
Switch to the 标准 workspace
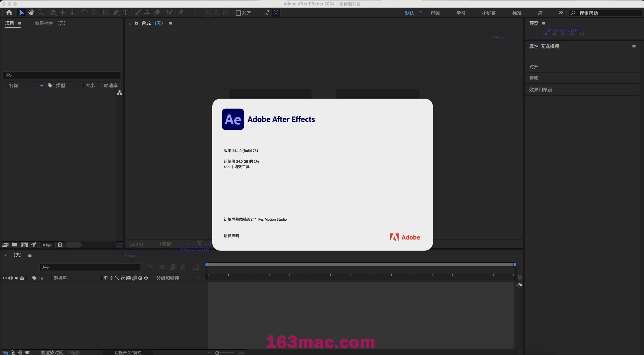click(x=517, y=13)
